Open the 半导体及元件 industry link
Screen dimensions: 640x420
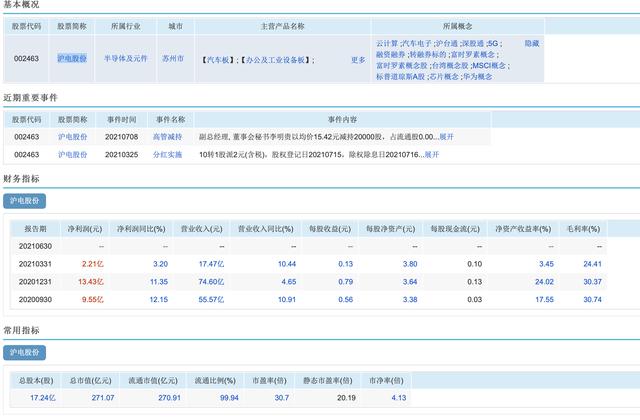[125, 58]
